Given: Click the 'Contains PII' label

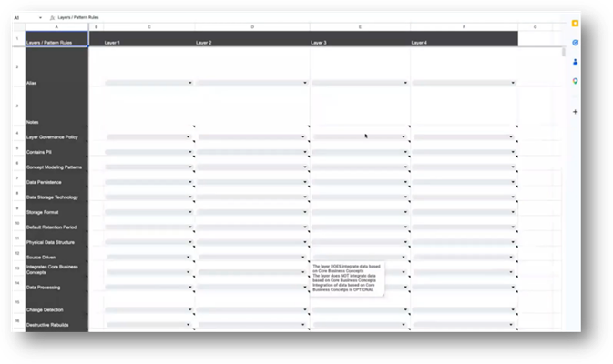Looking at the screenshot, I should pyautogui.click(x=38, y=152).
